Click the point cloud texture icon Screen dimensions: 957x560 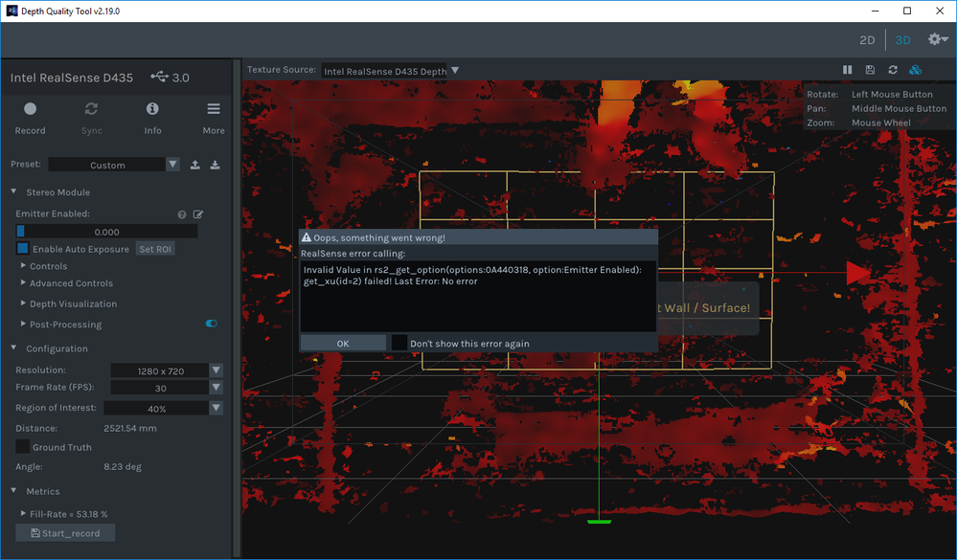coord(916,70)
